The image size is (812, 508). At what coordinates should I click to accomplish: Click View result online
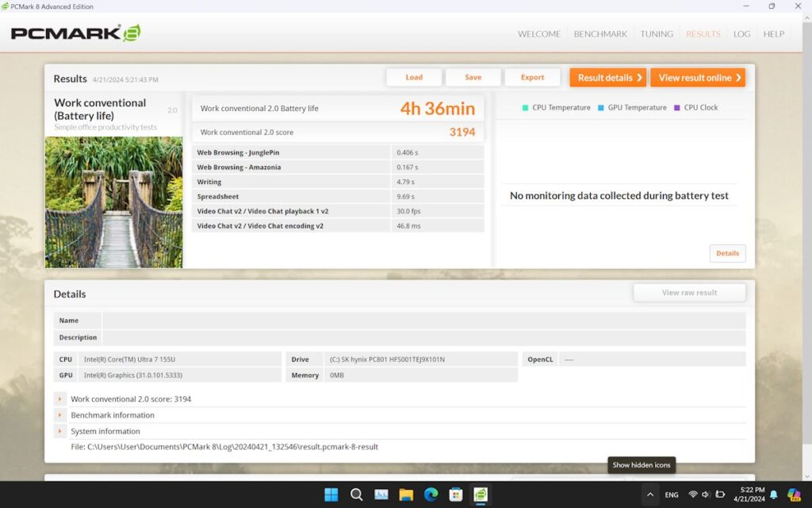(698, 78)
